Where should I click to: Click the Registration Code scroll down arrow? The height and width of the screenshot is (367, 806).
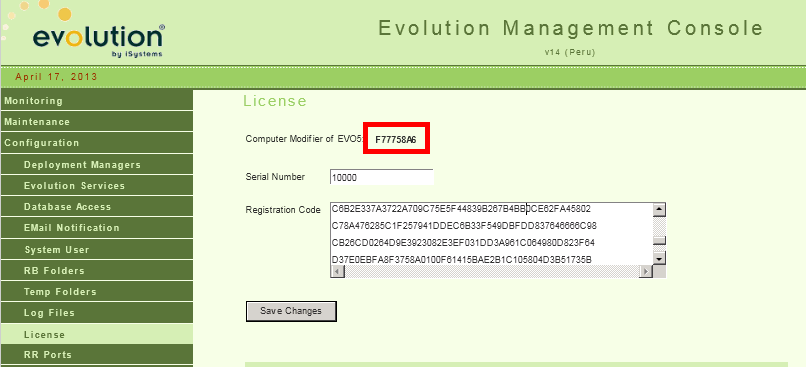coord(659,258)
